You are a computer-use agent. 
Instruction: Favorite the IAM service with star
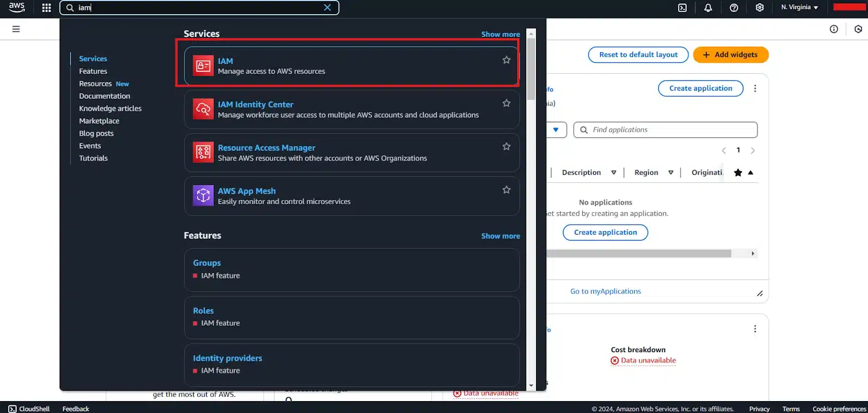pos(506,60)
